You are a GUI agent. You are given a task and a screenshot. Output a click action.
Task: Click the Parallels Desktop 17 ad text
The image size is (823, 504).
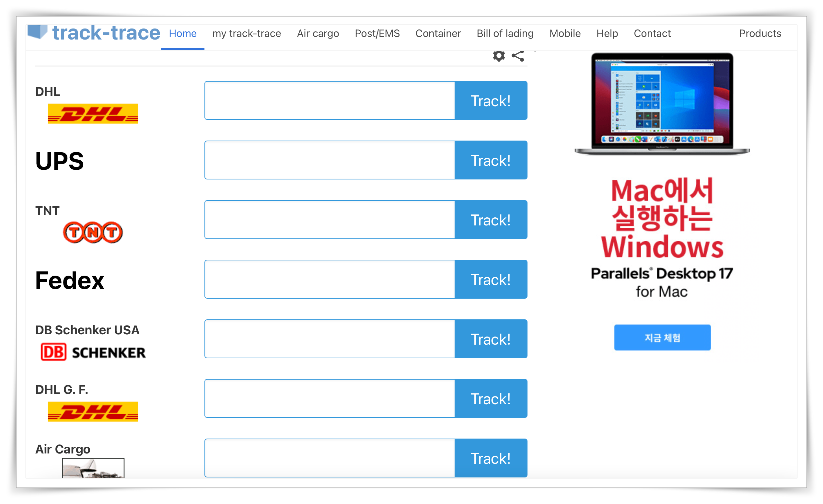pos(662,274)
